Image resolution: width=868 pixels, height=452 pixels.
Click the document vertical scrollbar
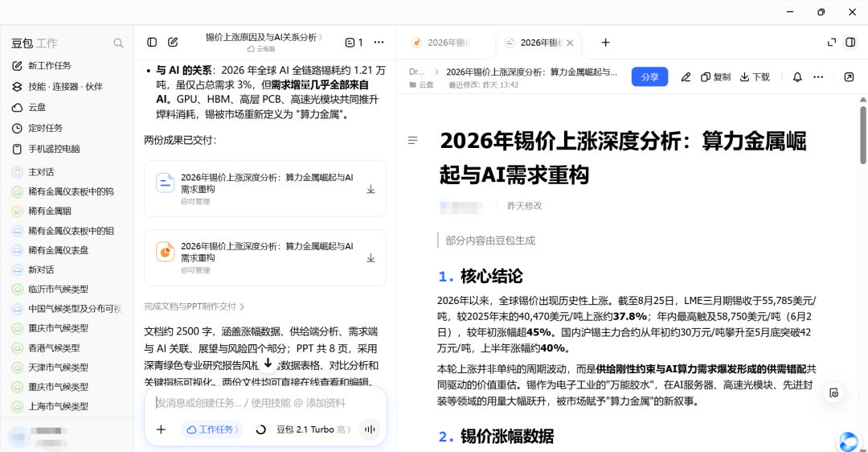(863, 135)
